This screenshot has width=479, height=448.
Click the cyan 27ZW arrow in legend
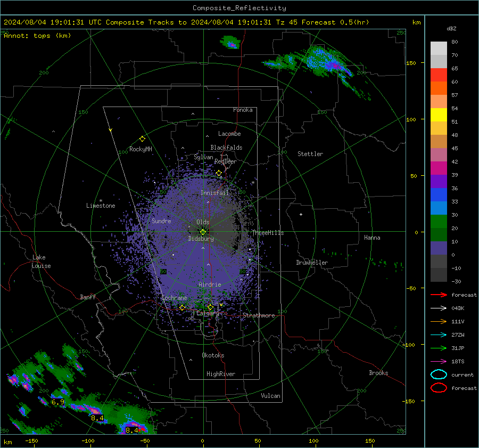point(439,335)
